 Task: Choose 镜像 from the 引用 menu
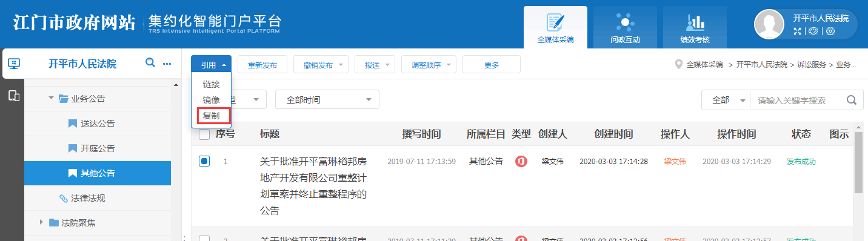[x=211, y=100]
